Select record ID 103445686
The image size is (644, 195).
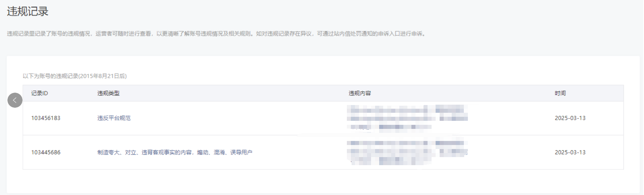tap(46, 152)
